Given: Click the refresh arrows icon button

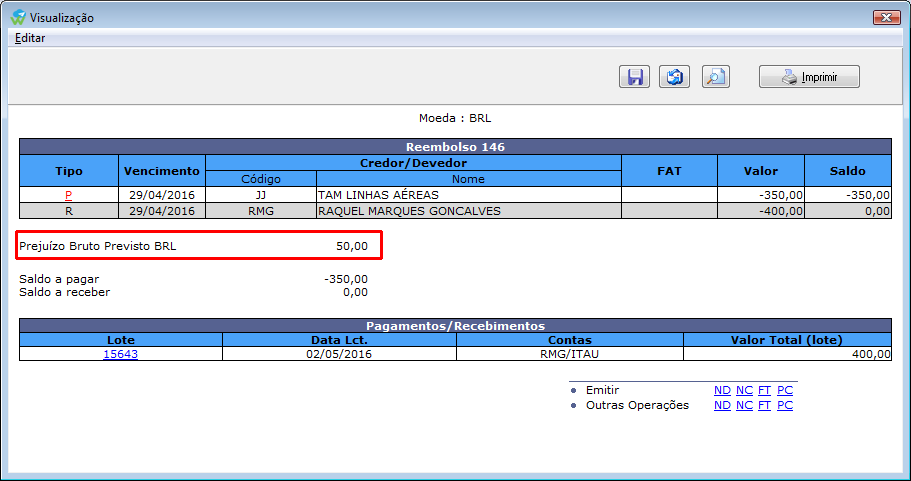Looking at the screenshot, I should (675, 77).
